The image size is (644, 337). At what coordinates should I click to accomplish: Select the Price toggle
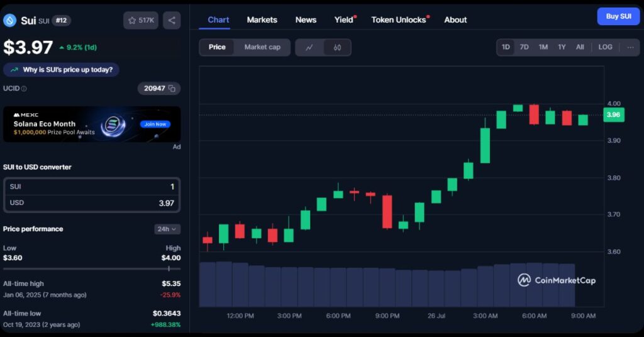pos(217,47)
